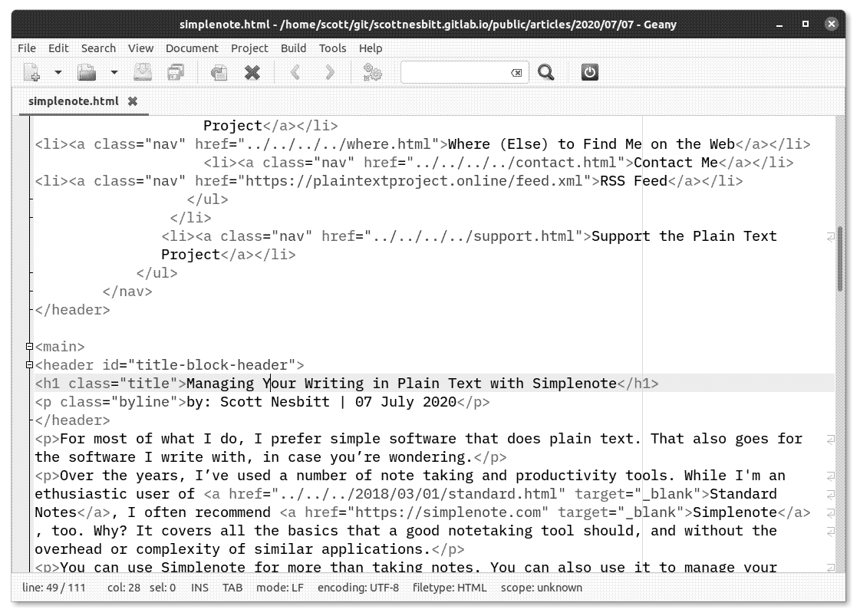Open the Edit menu

(58, 48)
